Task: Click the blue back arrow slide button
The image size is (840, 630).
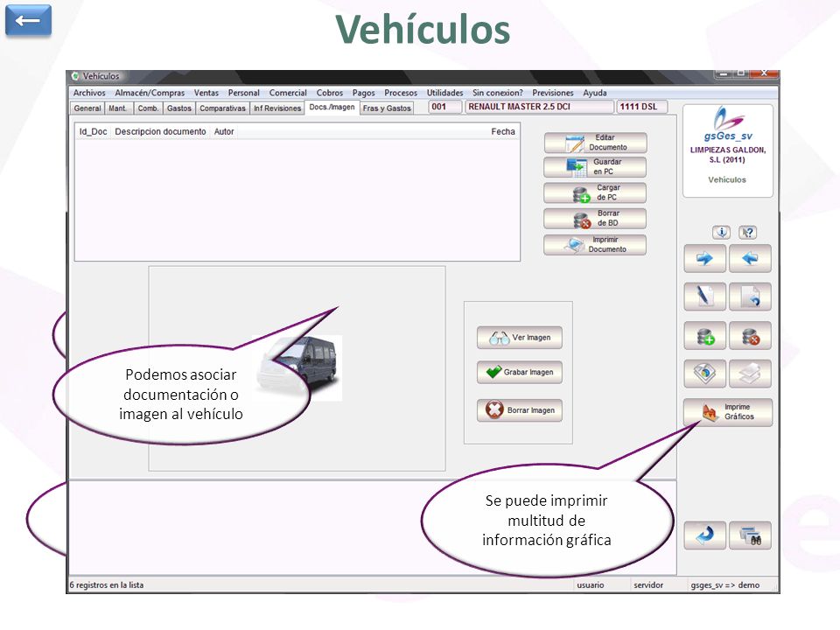Action: pos(28,20)
